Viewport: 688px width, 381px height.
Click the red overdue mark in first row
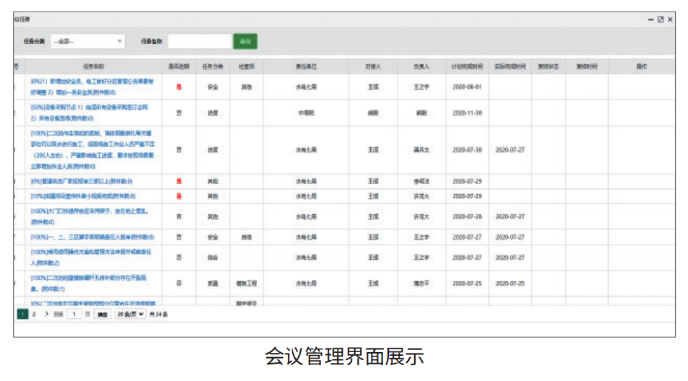pyautogui.click(x=179, y=87)
